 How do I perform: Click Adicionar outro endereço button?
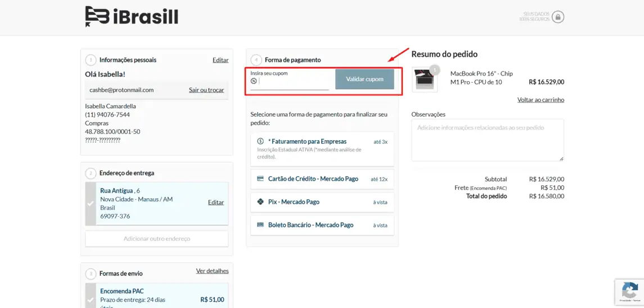coord(157,239)
